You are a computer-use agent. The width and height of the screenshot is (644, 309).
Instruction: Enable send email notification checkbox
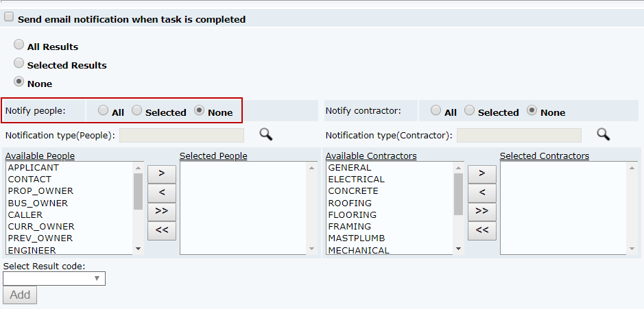(x=9, y=18)
